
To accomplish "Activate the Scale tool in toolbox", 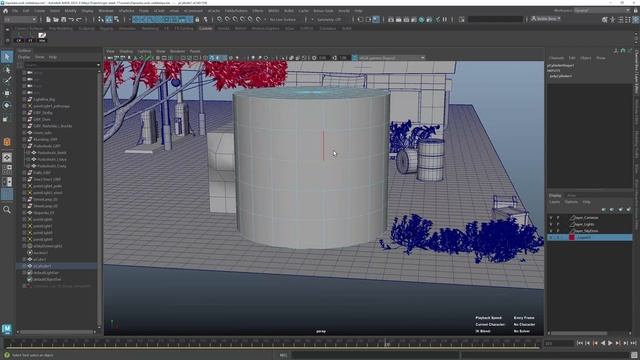I will tap(7, 118).
